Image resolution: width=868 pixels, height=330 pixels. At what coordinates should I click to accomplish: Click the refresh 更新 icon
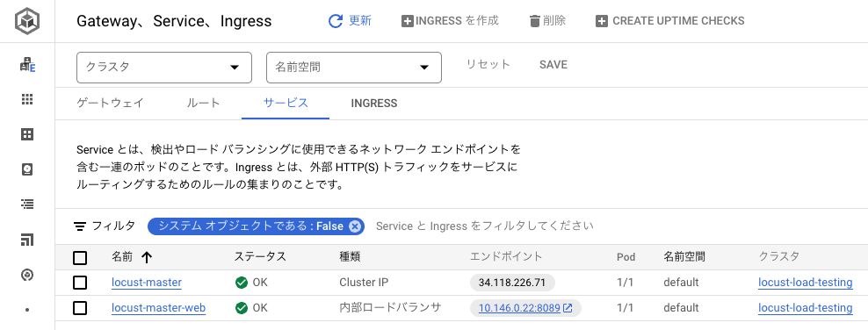pos(336,21)
